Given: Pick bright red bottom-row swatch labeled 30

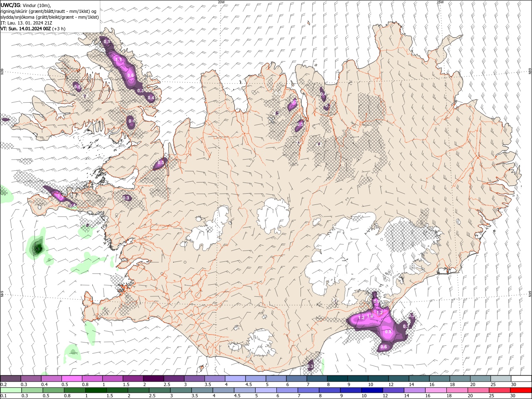Looking at the screenshot, I should click(521, 390).
